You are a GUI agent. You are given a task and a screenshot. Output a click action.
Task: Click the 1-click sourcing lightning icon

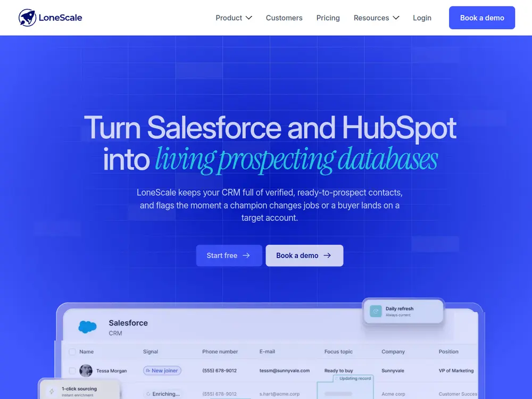pos(52,392)
